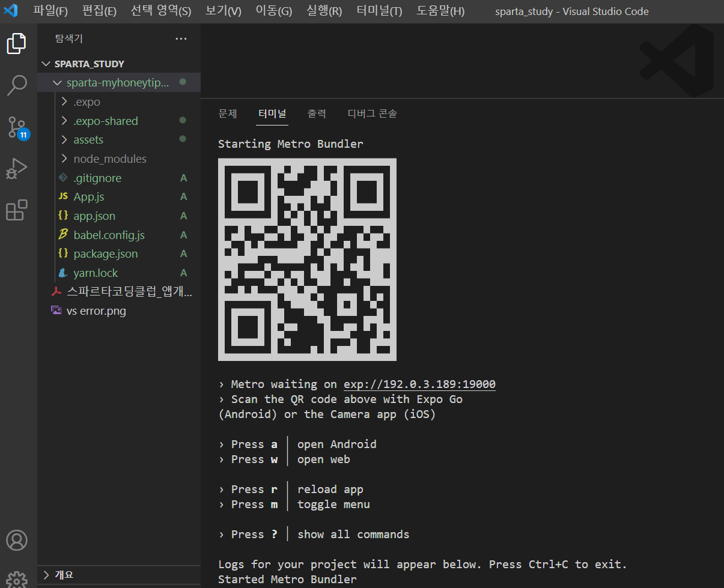
Task: Switch to the 디버그 콘솔 panel tab
Action: 373,114
